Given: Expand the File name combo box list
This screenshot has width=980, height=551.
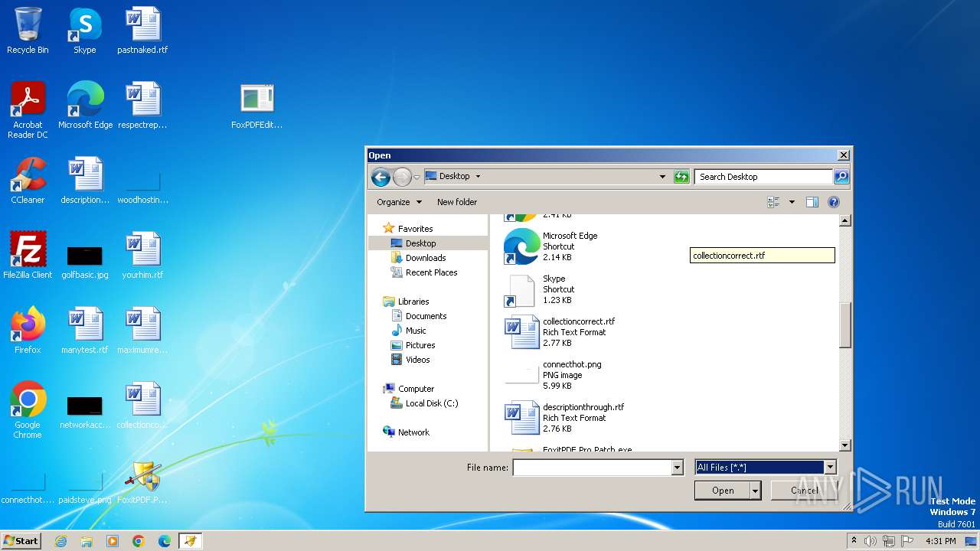Looking at the screenshot, I should coord(677,468).
